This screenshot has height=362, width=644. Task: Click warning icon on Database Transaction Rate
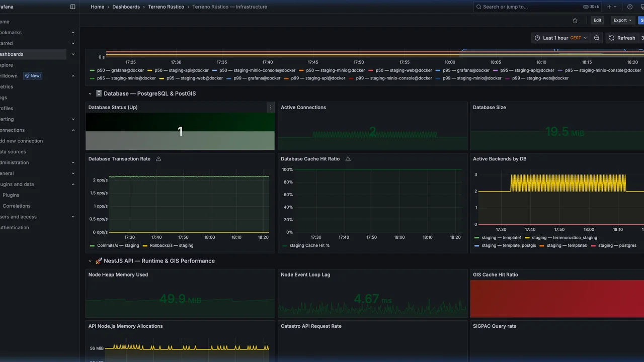[158, 159]
